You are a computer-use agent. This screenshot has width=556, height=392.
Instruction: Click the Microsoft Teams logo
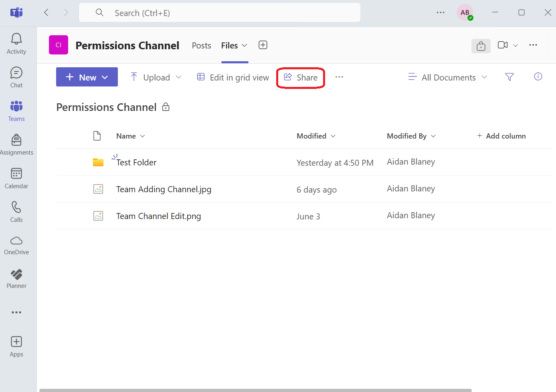16,13
